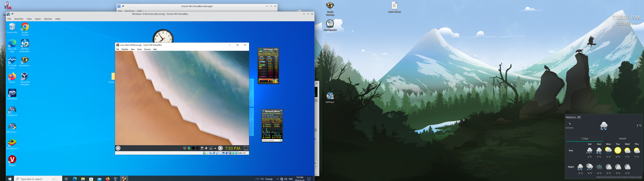Select the Media Monkey icon on the host desktop

point(330,9)
